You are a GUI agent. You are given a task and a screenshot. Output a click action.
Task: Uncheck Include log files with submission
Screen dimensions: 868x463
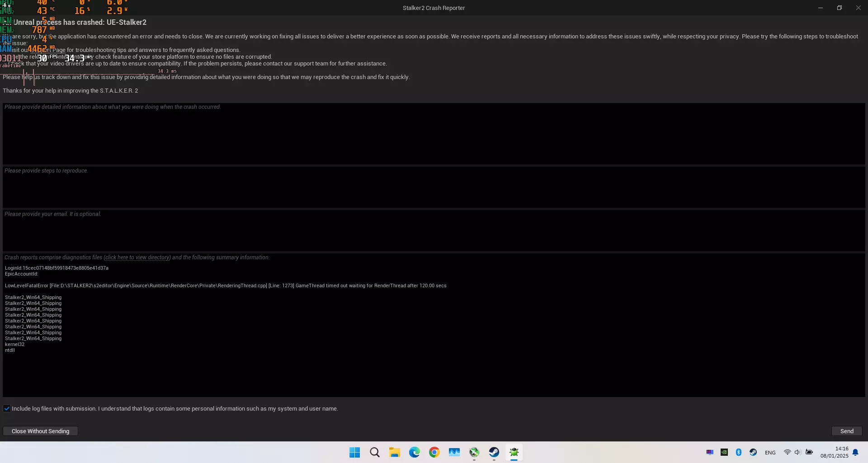click(x=7, y=408)
